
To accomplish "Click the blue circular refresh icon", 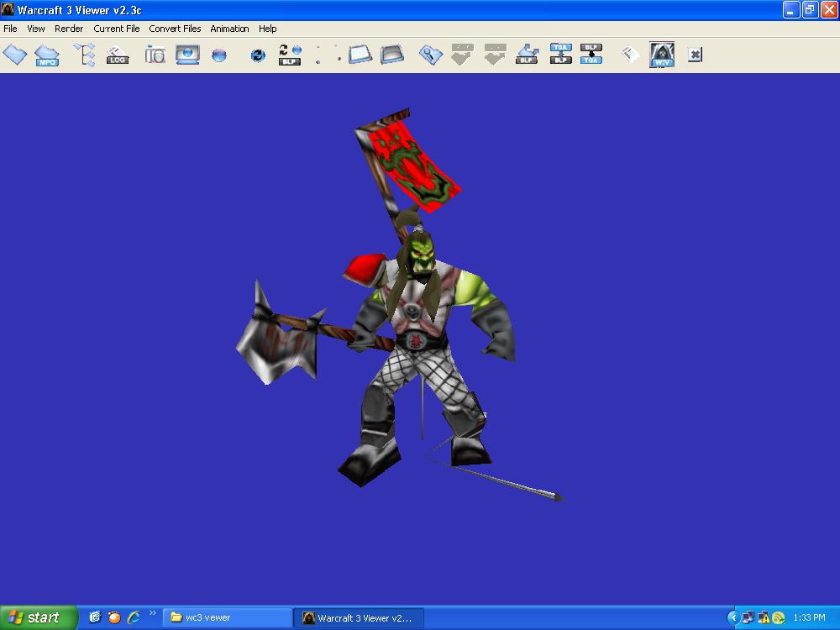I will (x=258, y=55).
